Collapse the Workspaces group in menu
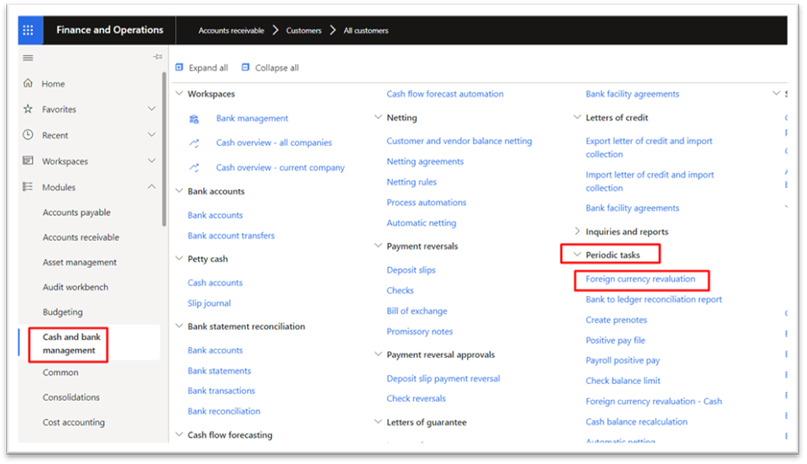This screenshot has width=807, height=464. click(x=179, y=94)
